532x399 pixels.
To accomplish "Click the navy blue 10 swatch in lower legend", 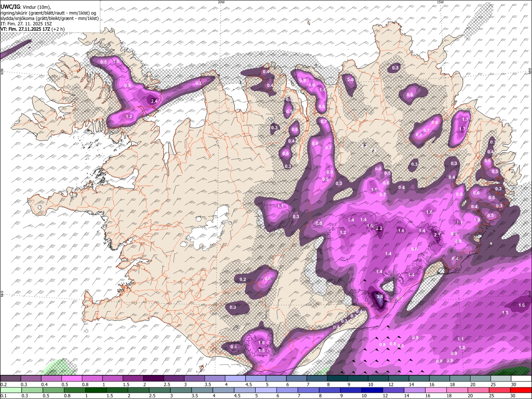I will (x=372, y=390).
